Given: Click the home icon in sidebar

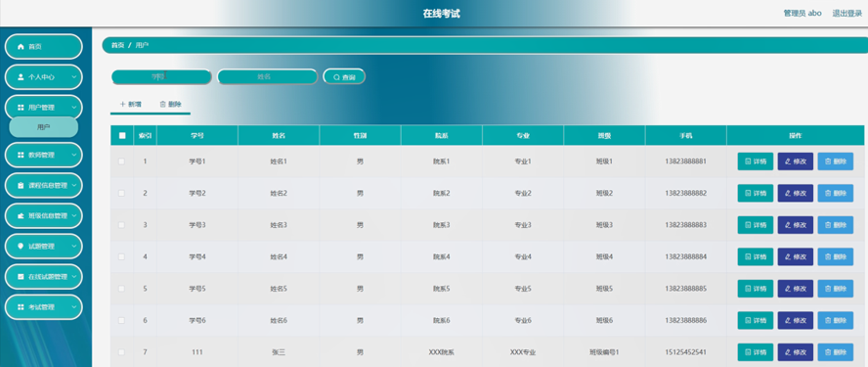Looking at the screenshot, I should [22, 47].
